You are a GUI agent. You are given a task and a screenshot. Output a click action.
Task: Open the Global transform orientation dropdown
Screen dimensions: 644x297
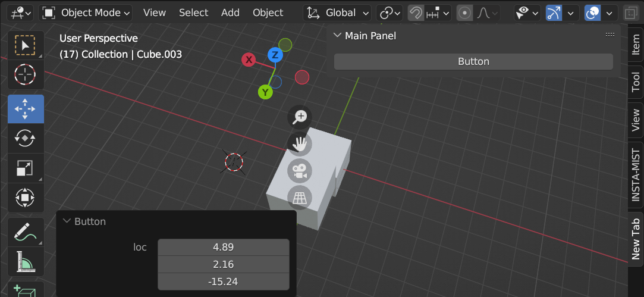point(337,12)
